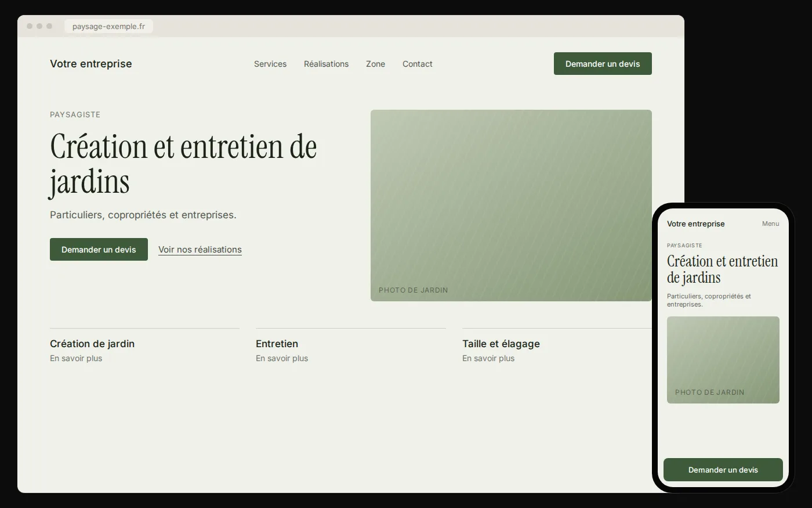
Task: Open the Contact nav link
Action: 418,64
